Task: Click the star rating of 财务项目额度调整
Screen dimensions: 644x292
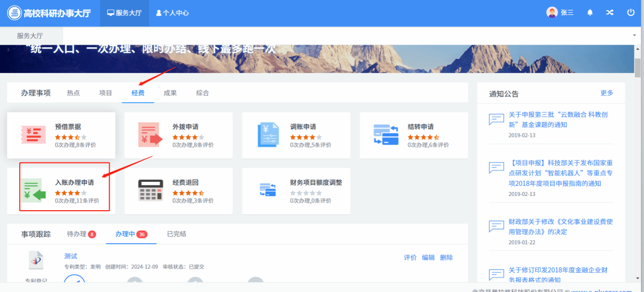Action: click(x=306, y=193)
